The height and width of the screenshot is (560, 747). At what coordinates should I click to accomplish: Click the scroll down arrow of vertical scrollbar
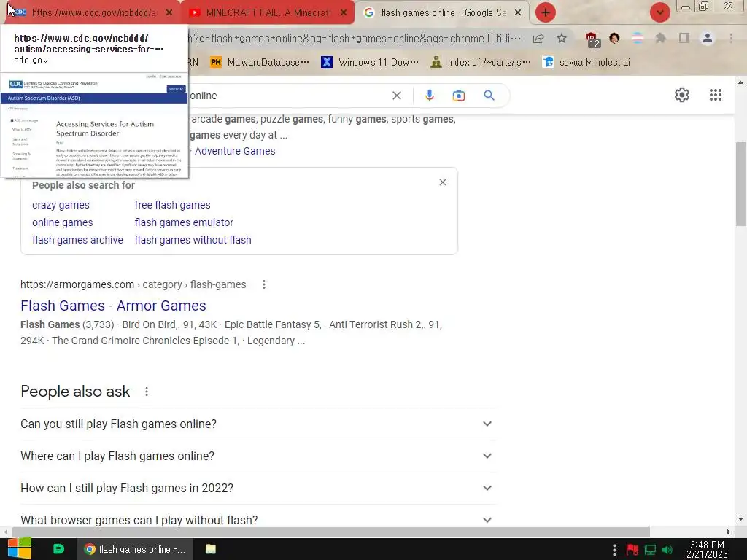tap(740, 519)
